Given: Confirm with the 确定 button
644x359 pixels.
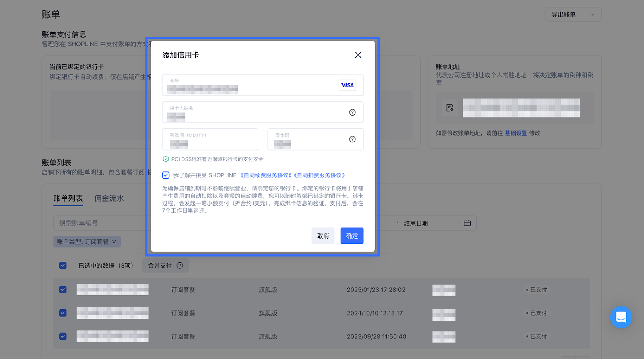Looking at the screenshot, I should 352,236.
